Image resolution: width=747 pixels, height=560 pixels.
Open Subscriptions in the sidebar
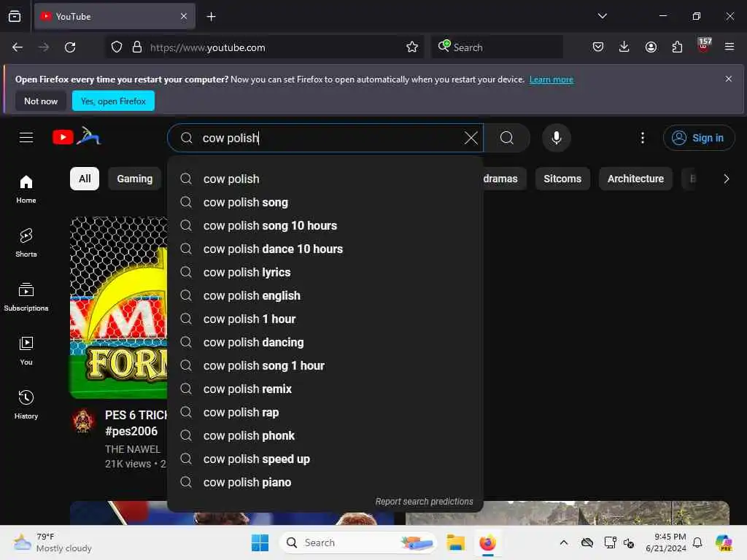pyautogui.click(x=26, y=297)
